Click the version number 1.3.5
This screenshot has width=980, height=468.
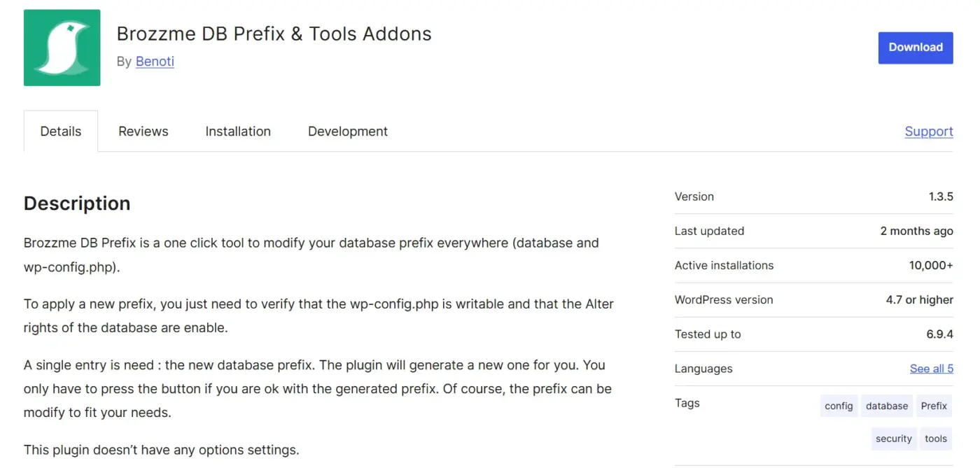point(941,197)
